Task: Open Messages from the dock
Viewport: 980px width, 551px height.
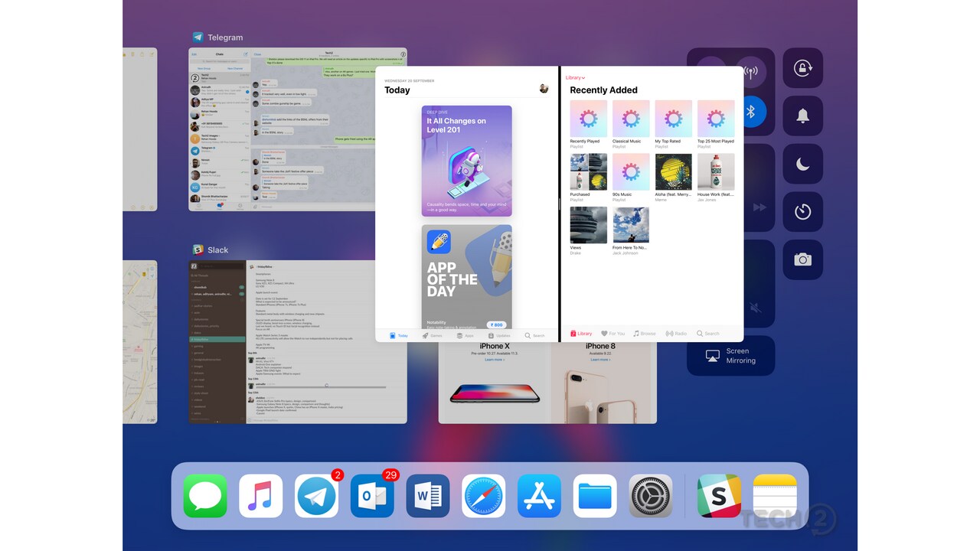Action: 205,496
